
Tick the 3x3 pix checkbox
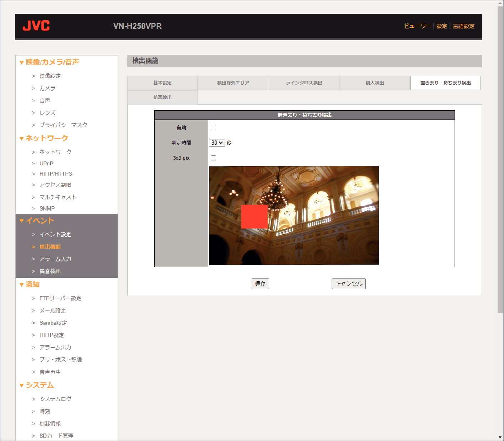point(213,158)
